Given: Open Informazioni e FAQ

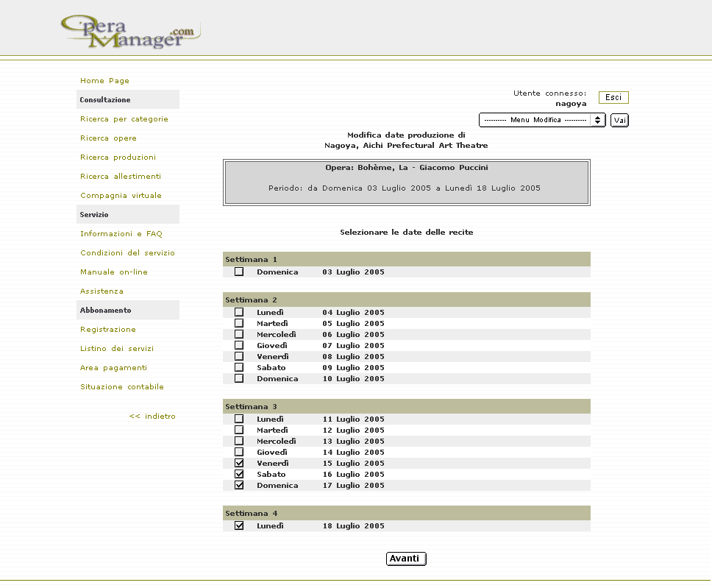Looking at the screenshot, I should point(121,234).
